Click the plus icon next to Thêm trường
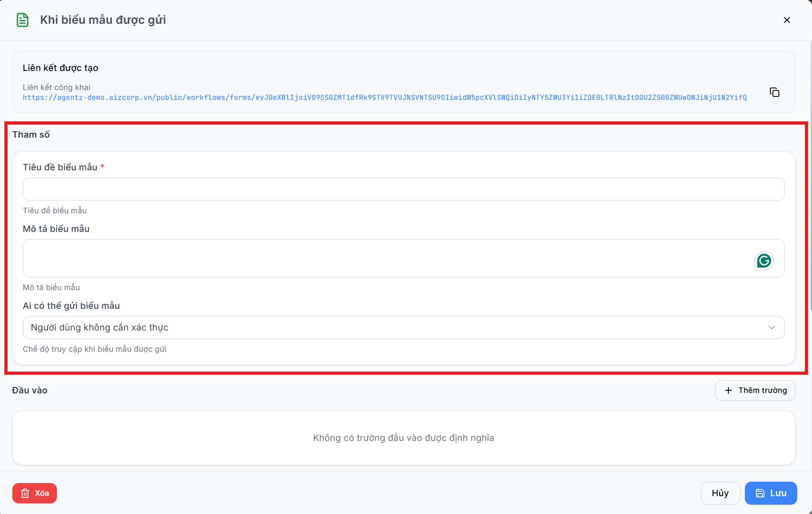The height and width of the screenshot is (514, 812). tap(728, 390)
